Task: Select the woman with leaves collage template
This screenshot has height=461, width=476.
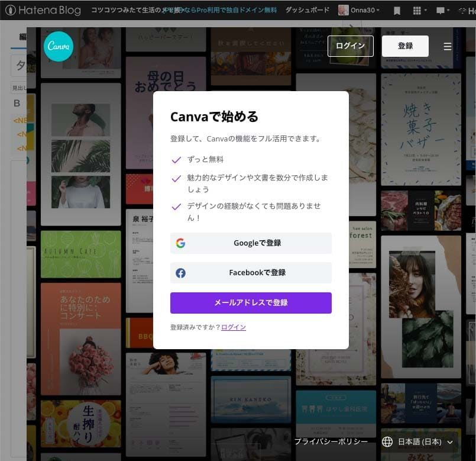Action: tap(421, 307)
